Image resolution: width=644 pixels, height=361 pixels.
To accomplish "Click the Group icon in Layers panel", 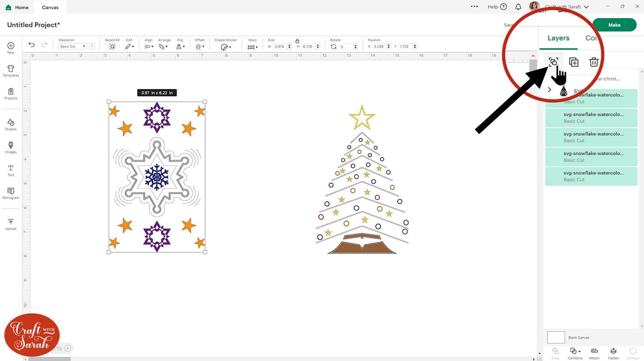I will point(553,62).
